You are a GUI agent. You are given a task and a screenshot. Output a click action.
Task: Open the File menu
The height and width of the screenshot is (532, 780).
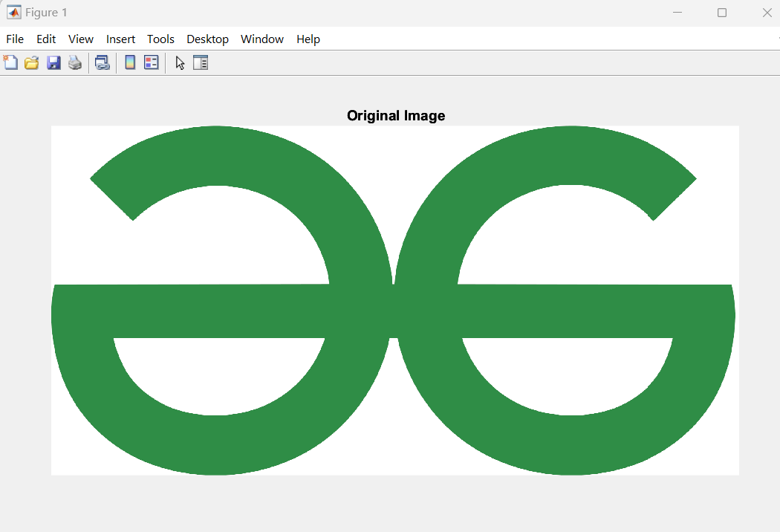coord(15,39)
